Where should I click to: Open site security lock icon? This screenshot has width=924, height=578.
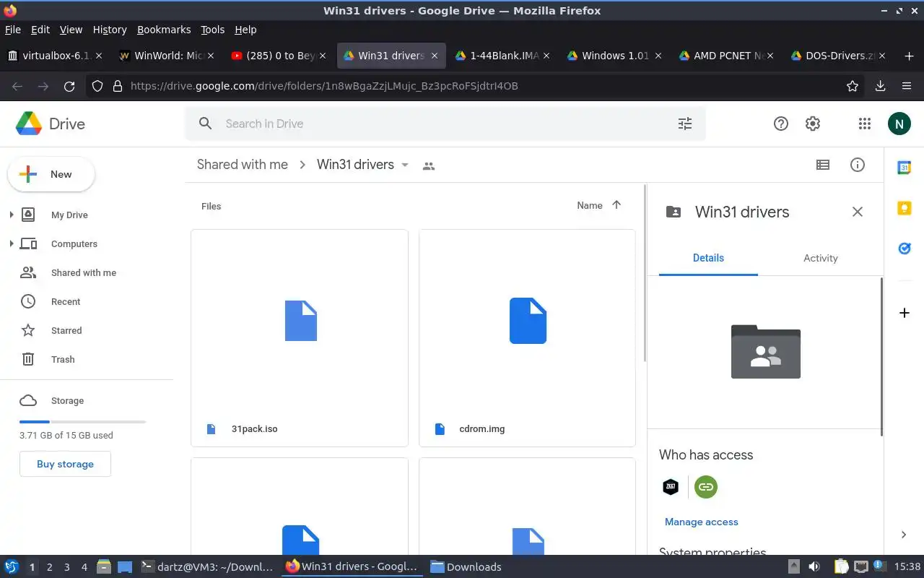pos(118,86)
